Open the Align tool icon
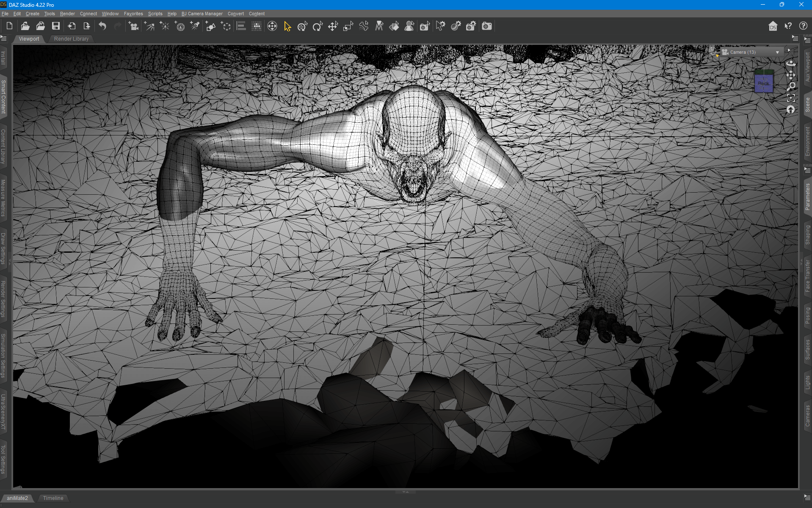 coord(241,26)
